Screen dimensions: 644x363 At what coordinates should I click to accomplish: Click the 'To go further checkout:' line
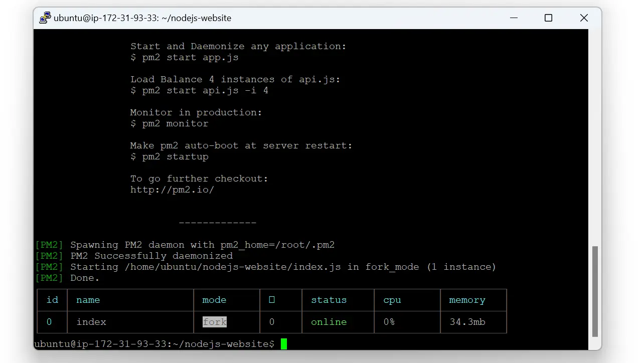pos(199,178)
